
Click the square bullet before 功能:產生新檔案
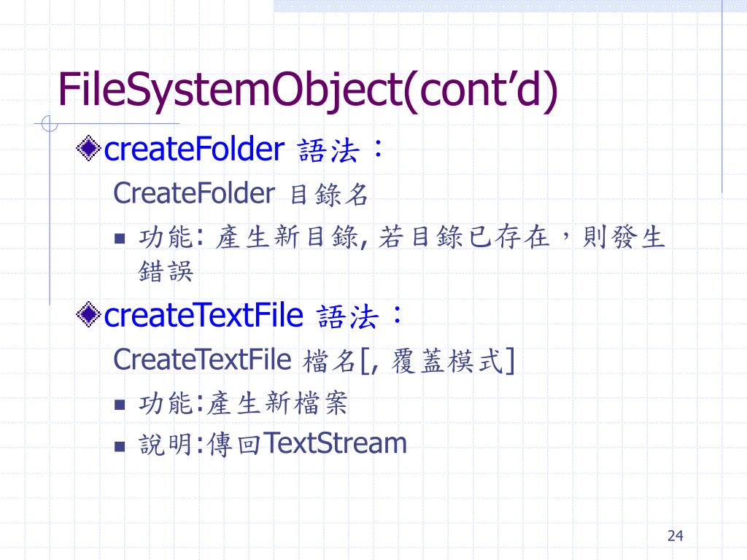point(120,405)
